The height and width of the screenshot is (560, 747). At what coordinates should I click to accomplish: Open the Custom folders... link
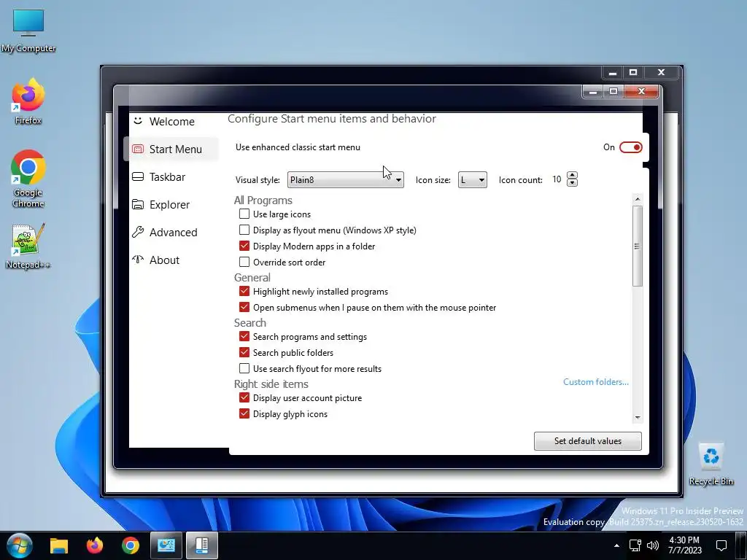595,382
